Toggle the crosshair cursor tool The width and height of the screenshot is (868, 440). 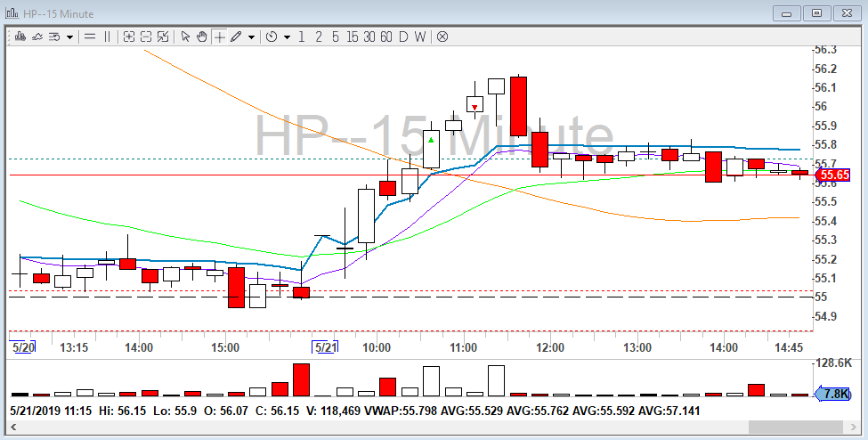click(220, 37)
